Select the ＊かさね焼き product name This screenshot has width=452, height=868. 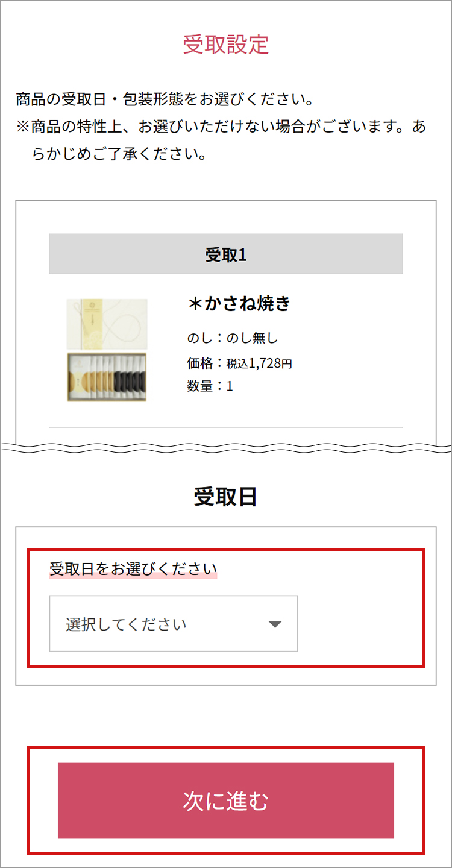pyautogui.click(x=239, y=304)
